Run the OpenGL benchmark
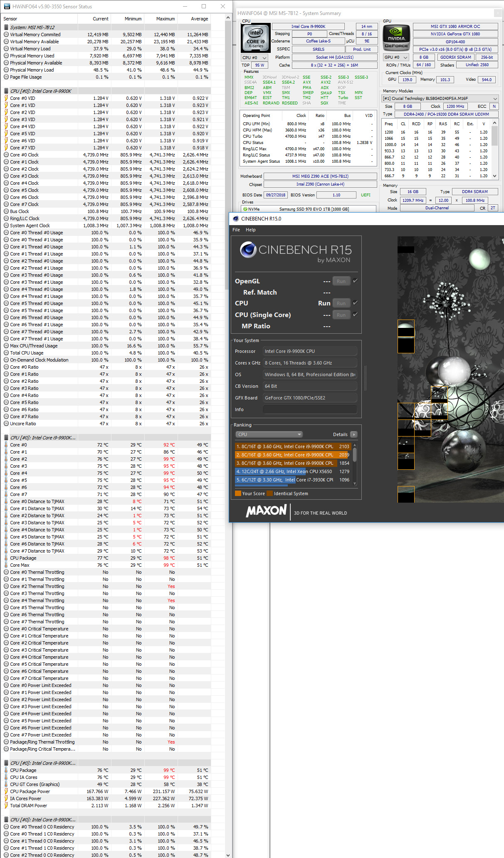This screenshot has height=858, width=504. 341,281
